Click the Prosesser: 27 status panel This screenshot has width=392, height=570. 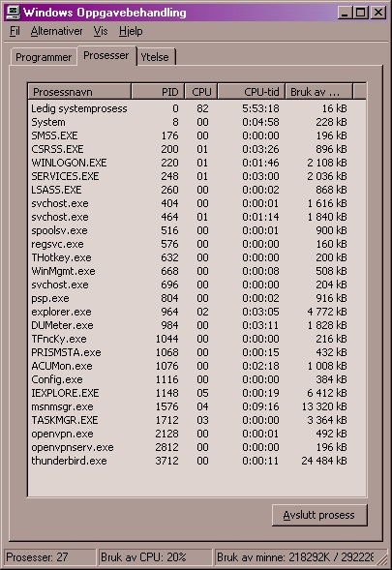(x=50, y=557)
